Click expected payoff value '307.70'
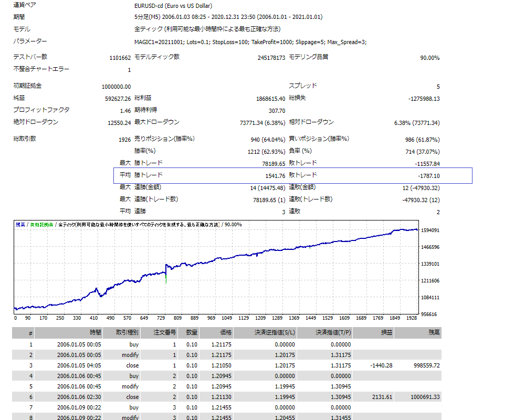The width and height of the screenshot is (525, 420). point(277,111)
